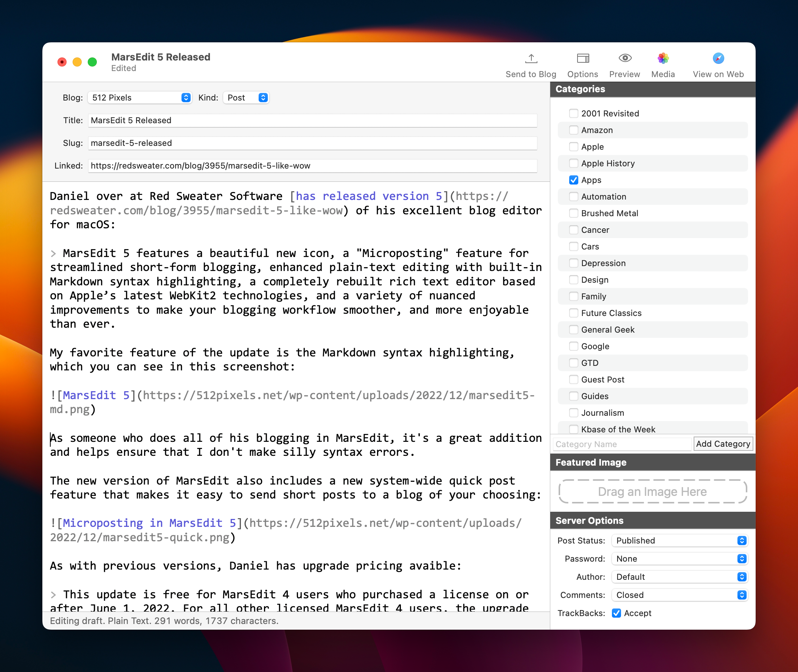798x672 pixels.
Task: Click the 'MarsEdit 5 Released' window title
Action: pyautogui.click(x=161, y=57)
